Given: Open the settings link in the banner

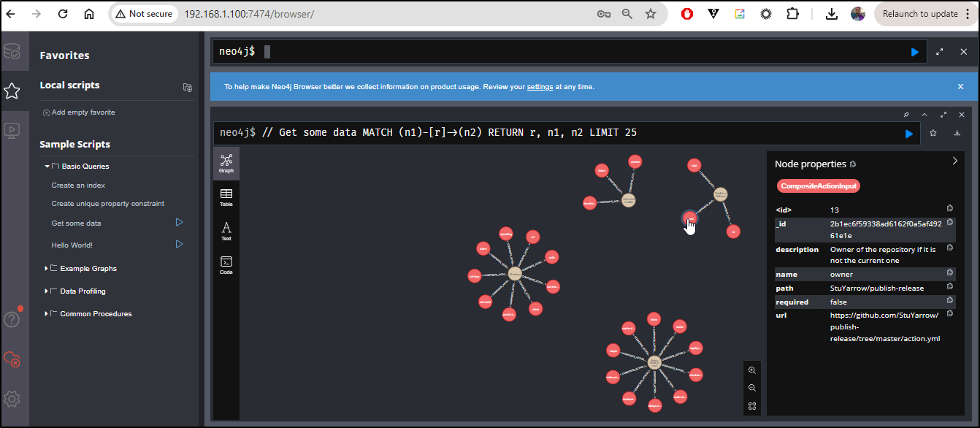Looking at the screenshot, I should 540,87.
